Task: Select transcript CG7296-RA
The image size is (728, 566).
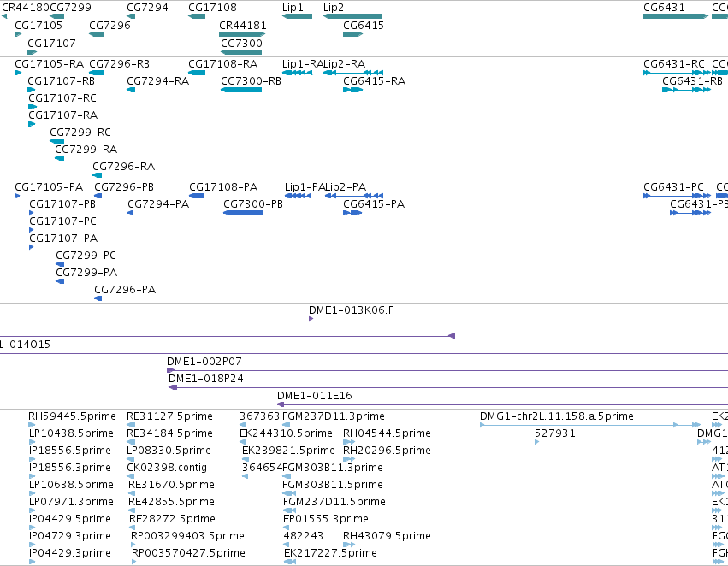Action: tap(97, 175)
